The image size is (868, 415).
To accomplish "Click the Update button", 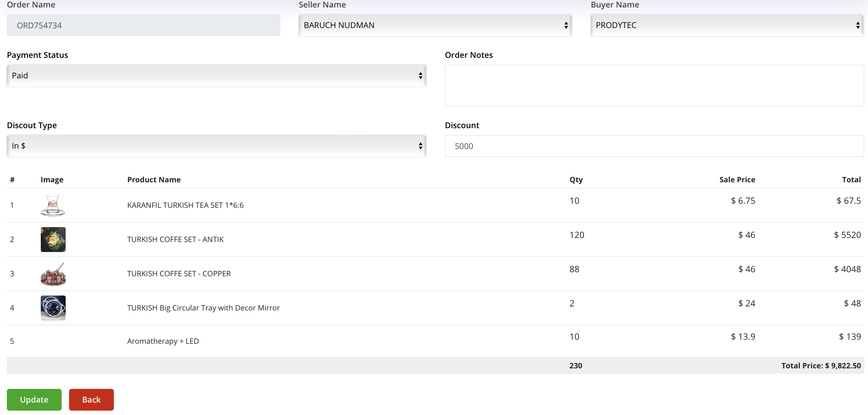I will 34,400.
